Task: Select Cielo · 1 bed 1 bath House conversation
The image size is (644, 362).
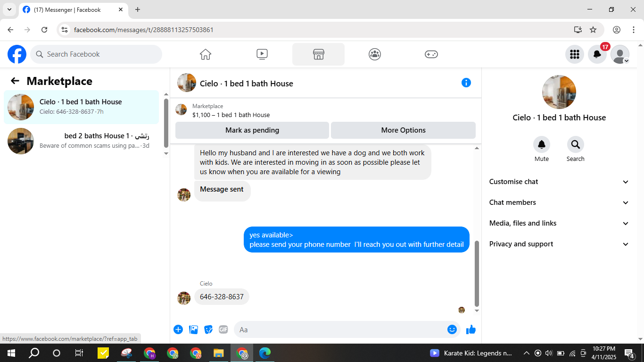Action: tap(82, 107)
